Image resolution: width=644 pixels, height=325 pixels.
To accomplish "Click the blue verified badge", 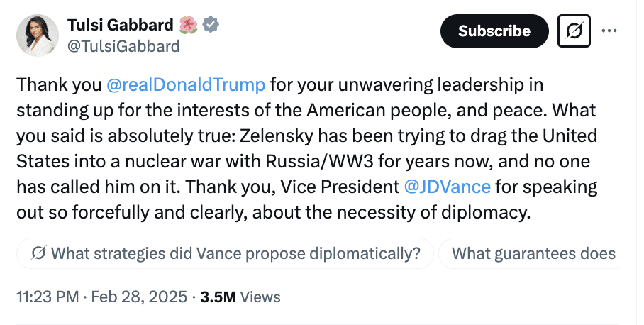I will [x=211, y=26].
